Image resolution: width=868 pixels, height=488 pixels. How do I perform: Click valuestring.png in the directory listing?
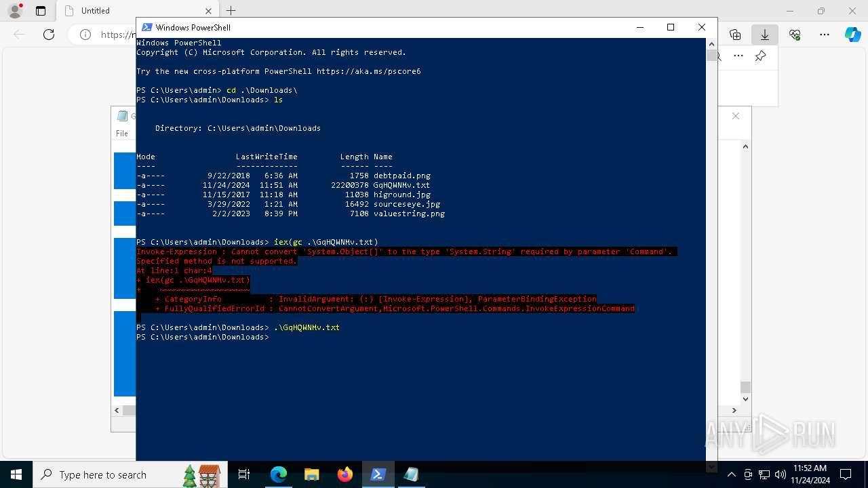point(409,213)
